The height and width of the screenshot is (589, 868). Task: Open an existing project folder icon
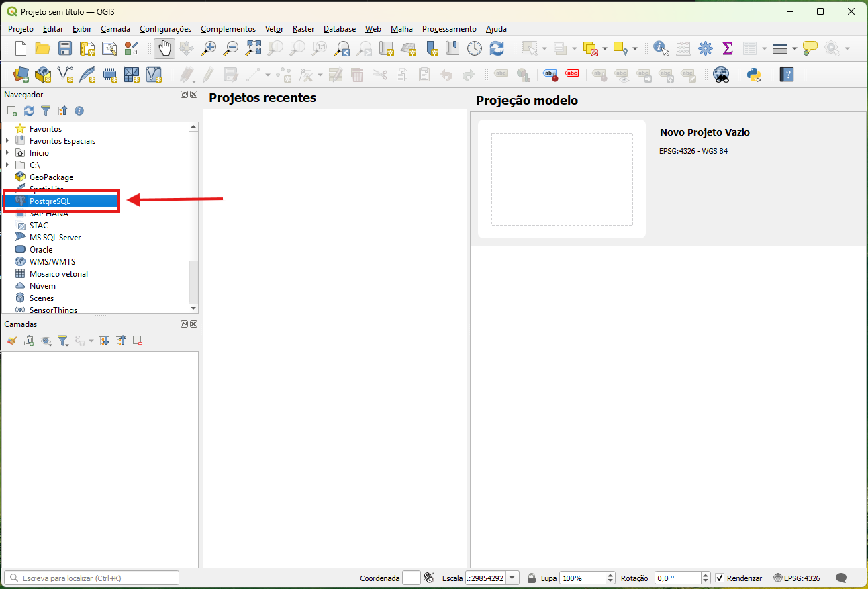tap(43, 48)
